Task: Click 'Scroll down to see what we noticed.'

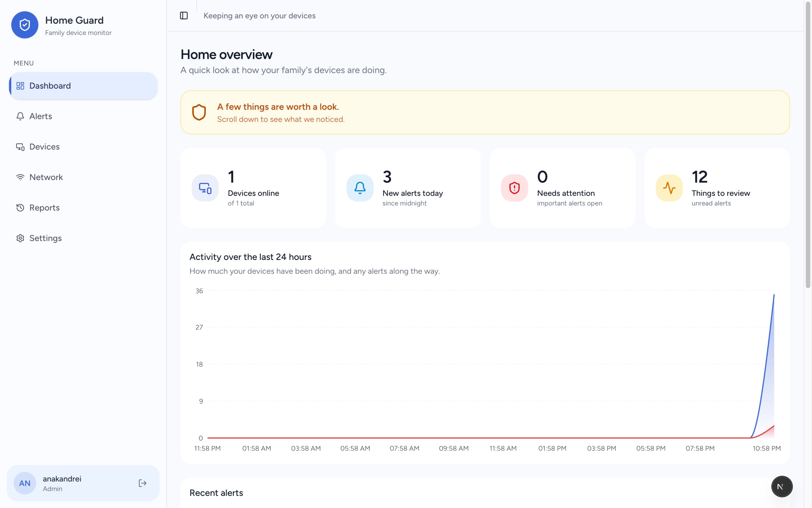Action: [x=281, y=119]
